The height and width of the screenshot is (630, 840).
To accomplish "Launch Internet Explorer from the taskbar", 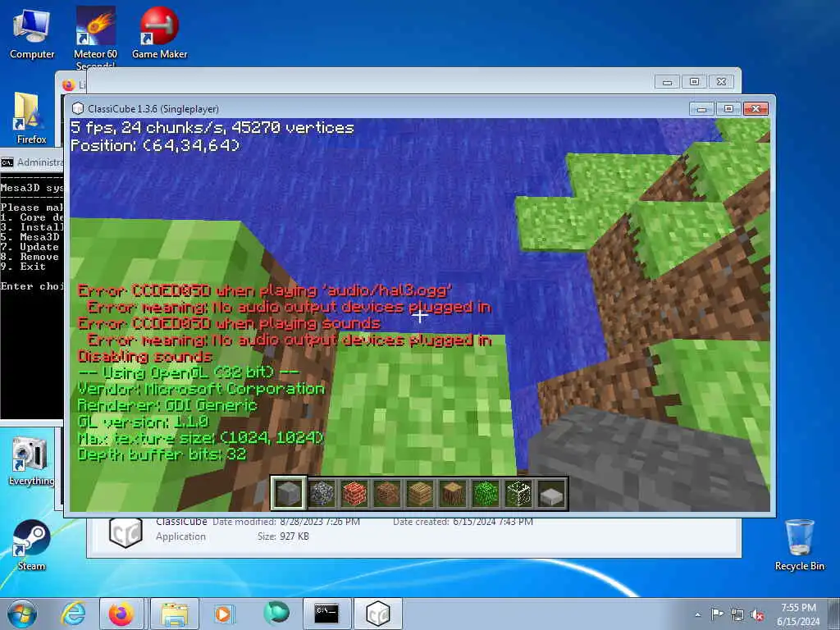I will click(73, 614).
